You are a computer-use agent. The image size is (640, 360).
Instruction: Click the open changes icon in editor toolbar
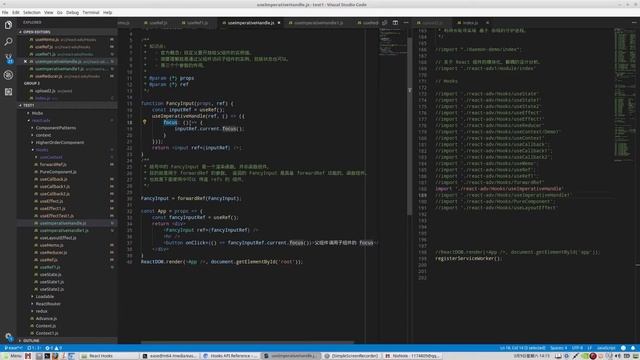pos(384,23)
